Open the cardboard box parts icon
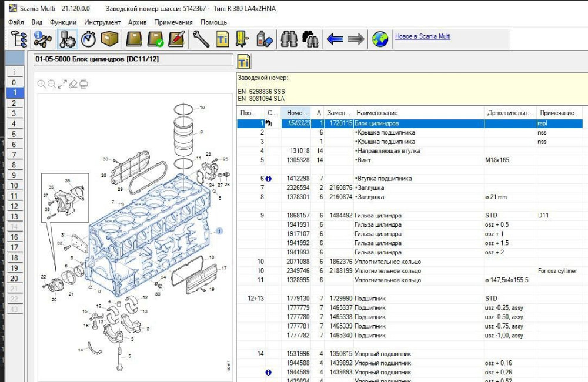The height and width of the screenshot is (382, 588). coord(109,39)
